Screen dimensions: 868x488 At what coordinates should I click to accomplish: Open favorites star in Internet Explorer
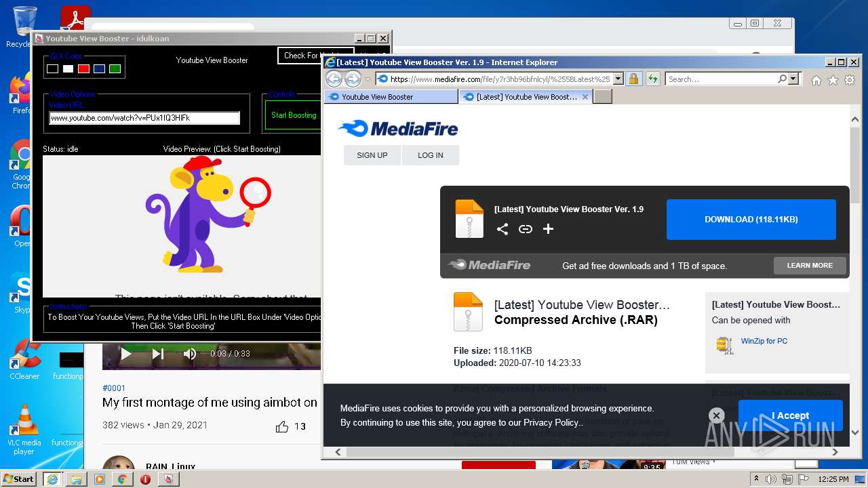point(831,80)
